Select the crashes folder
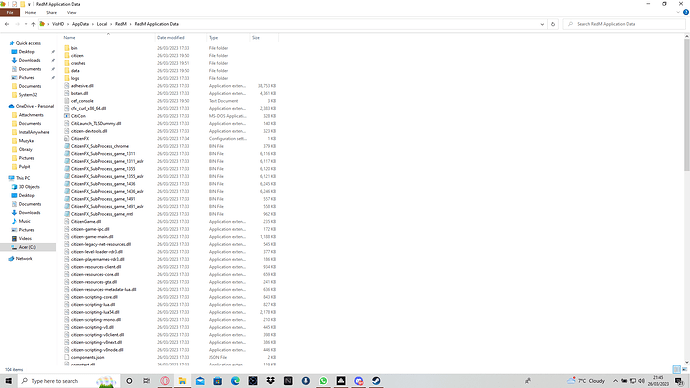Viewport: 690px width, 388px height. 78,63
